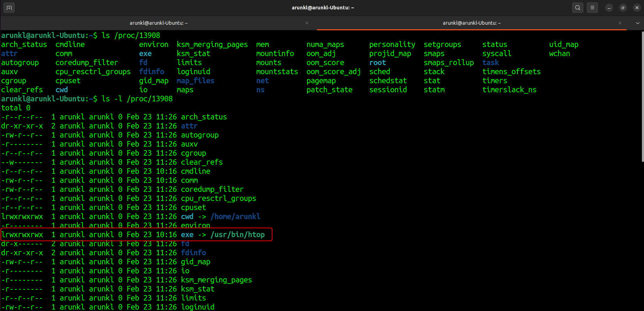
Task: Click 'ksm_stat' in the long listing
Action: [198, 289]
